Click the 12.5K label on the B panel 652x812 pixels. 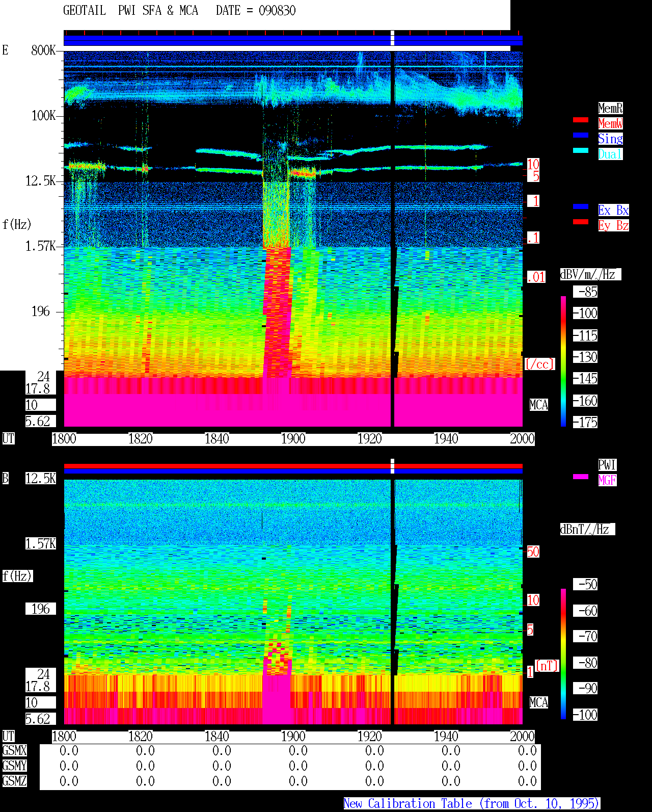pyautogui.click(x=41, y=478)
